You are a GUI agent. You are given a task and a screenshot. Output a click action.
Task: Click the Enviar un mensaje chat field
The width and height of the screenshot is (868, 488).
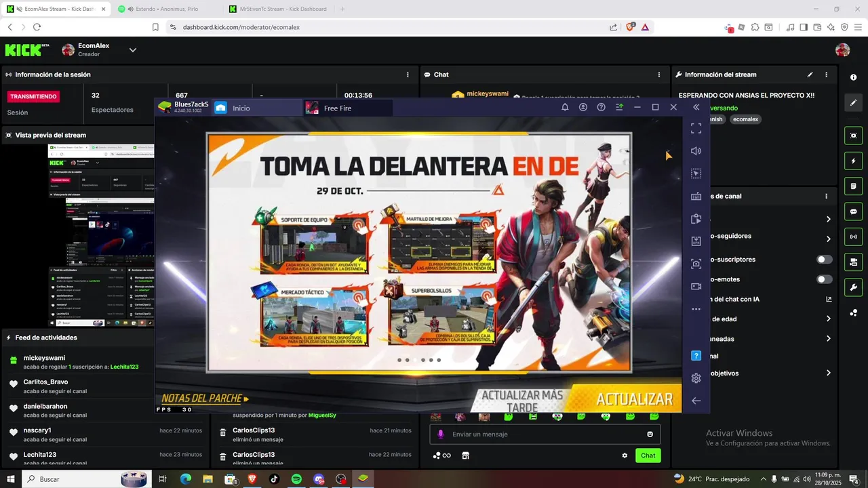pos(545,434)
